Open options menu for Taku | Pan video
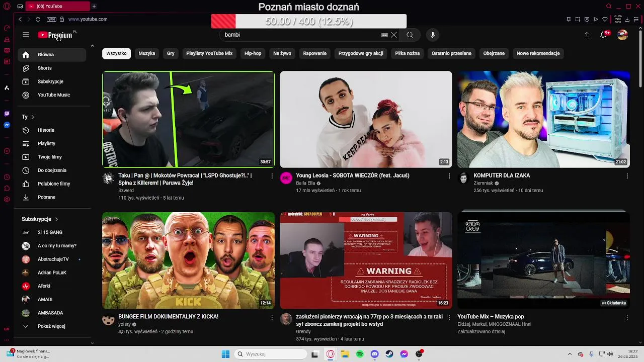644x362 pixels. (272, 176)
